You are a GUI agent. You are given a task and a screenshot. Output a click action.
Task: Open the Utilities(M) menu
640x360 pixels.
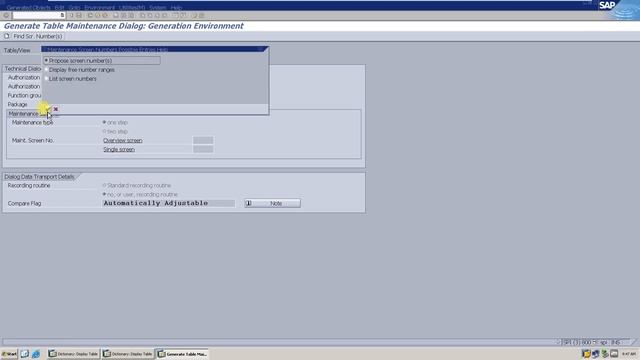click(x=132, y=8)
